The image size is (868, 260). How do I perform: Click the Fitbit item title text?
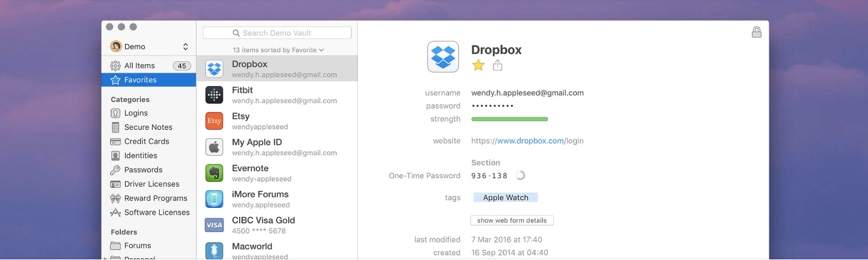242,90
